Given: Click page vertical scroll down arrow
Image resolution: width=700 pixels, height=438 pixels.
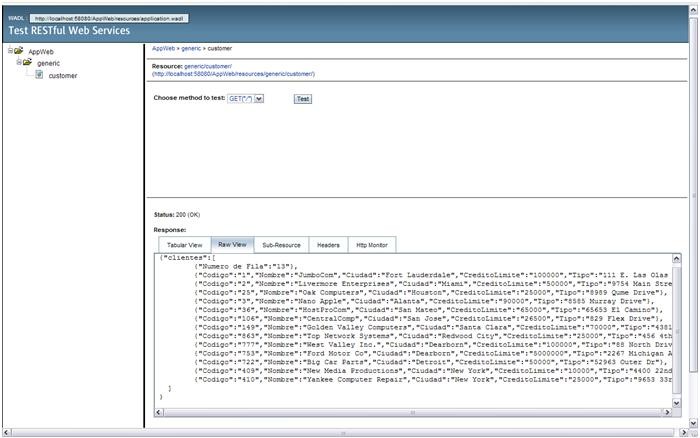Looking at the screenshot, I should click(693, 423).
